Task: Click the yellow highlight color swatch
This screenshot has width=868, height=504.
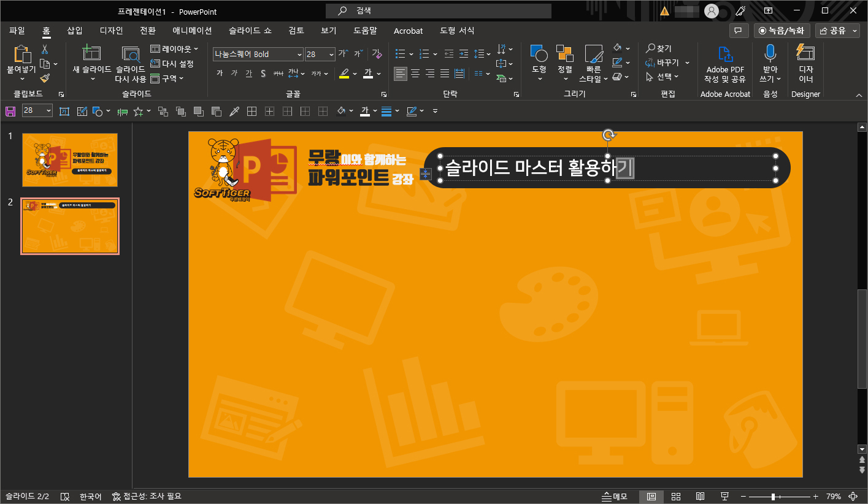Action: [345, 73]
